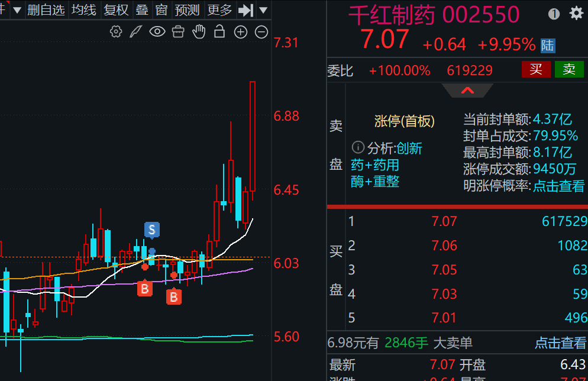The height and width of the screenshot is (381, 588).
Task: Click the 7.31 price axis label
Action: point(286,43)
